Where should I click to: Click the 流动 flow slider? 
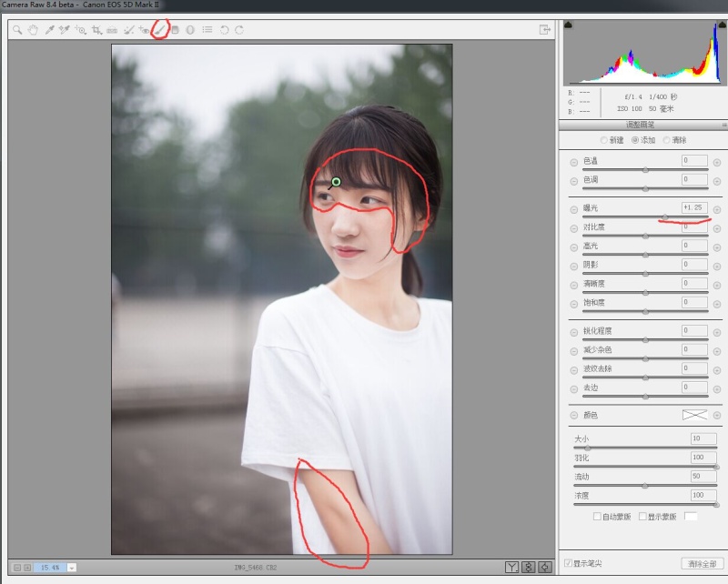(645, 486)
